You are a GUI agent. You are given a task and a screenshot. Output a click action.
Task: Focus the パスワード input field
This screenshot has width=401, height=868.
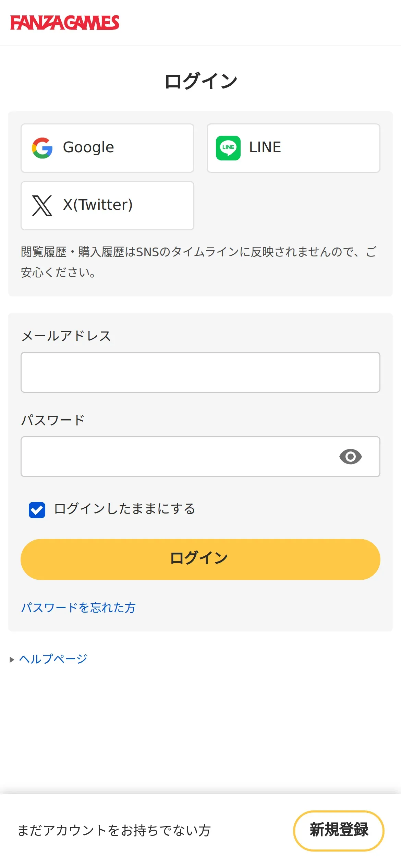(x=200, y=457)
